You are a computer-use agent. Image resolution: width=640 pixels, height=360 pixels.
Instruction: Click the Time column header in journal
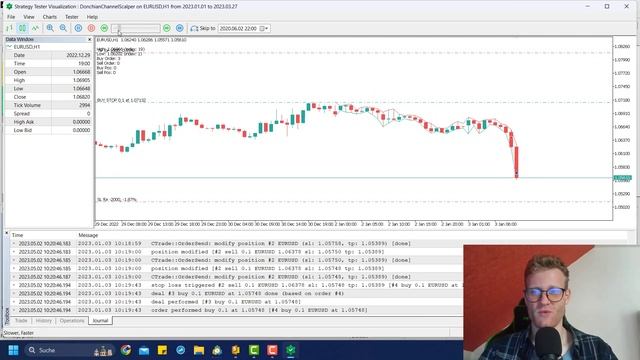(x=18, y=235)
